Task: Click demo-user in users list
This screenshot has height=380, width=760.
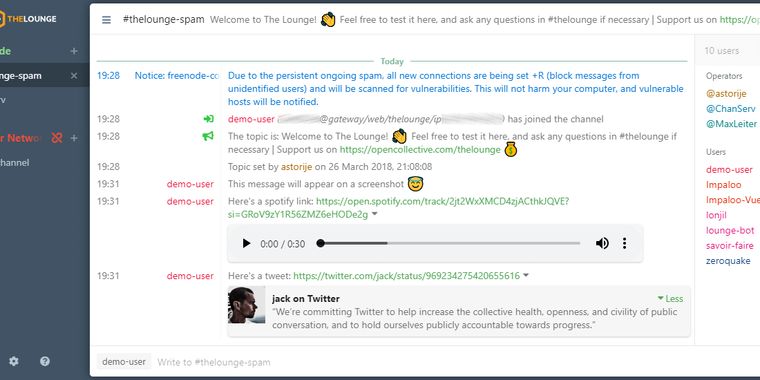Action: [729, 170]
